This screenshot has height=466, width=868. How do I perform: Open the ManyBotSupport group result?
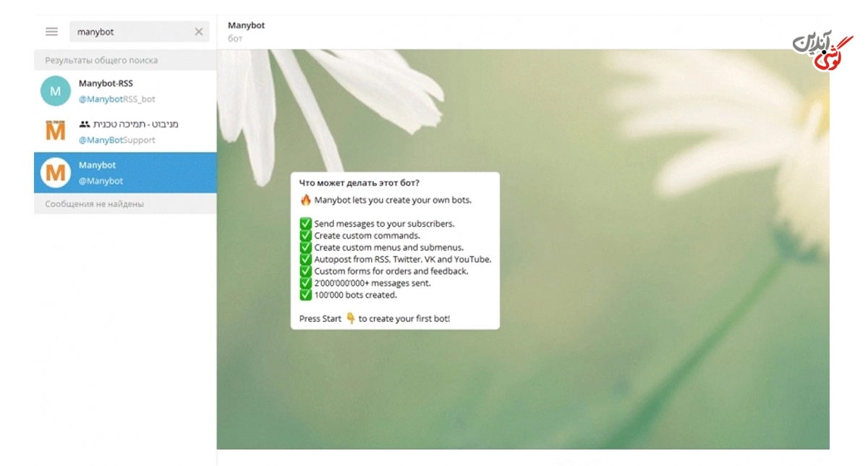(x=125, y=132)
